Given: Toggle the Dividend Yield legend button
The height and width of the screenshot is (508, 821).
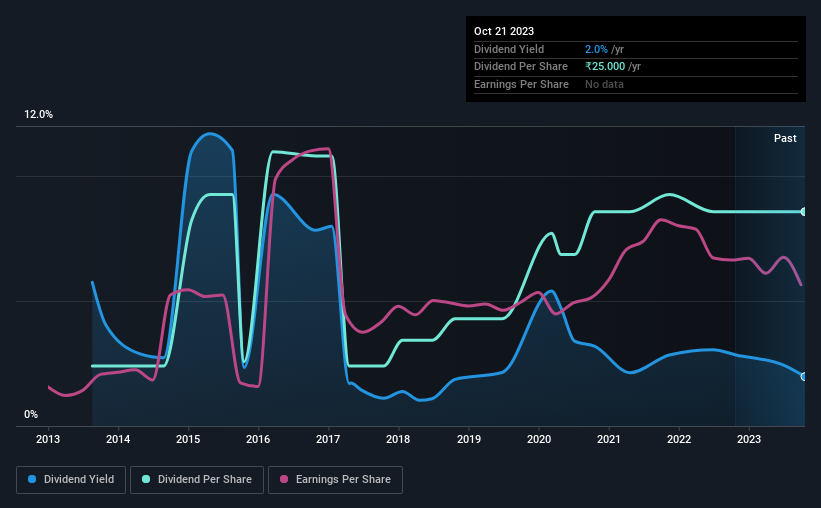Looking at the screenshot, I should [71, 480].
